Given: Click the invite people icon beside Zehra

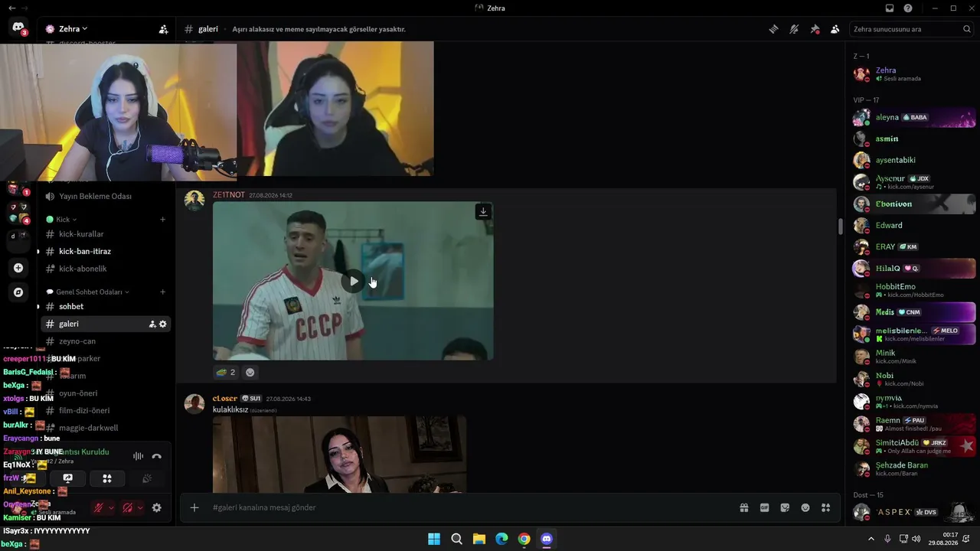Looking at the screenshot, I should tap(163, 29).
